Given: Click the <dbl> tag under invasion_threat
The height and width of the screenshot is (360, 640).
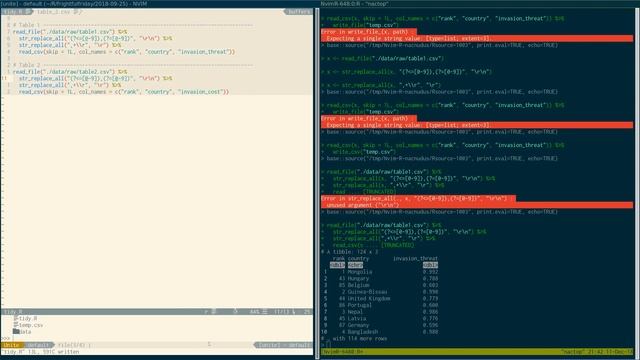Looking at the screenshot, I should pos(430,265).
